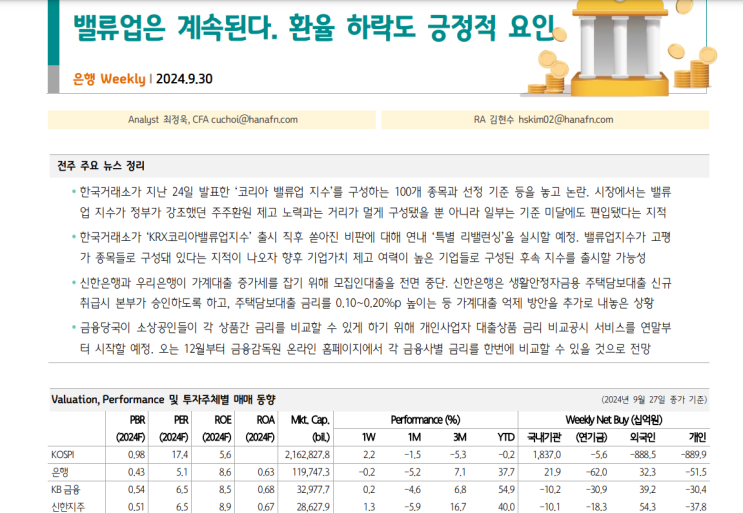Image resolution: width=743 pixels, height=513 pixels.
Task: Open analyst email cuchoi@hanafn.com
Action: (x=254, y=120)
